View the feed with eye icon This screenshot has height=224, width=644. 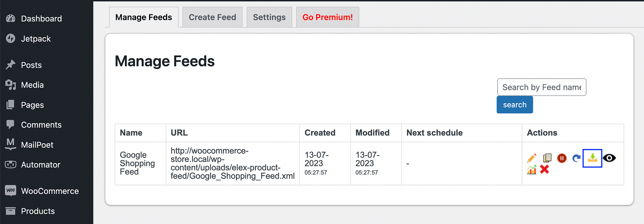609,158
